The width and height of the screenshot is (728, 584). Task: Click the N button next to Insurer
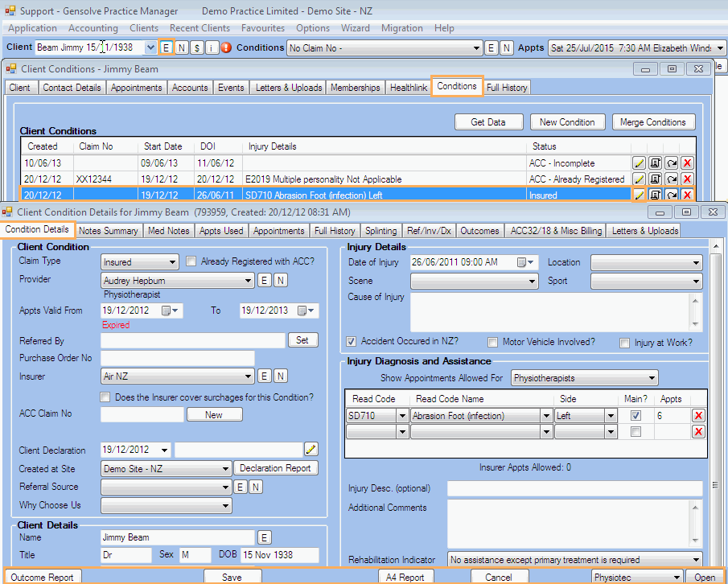(281, 376)
